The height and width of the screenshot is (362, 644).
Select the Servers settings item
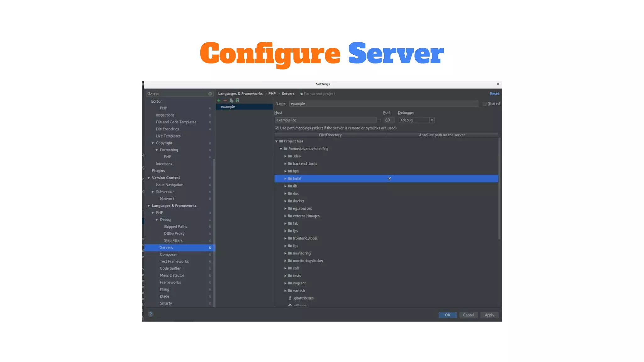[180, 248]
